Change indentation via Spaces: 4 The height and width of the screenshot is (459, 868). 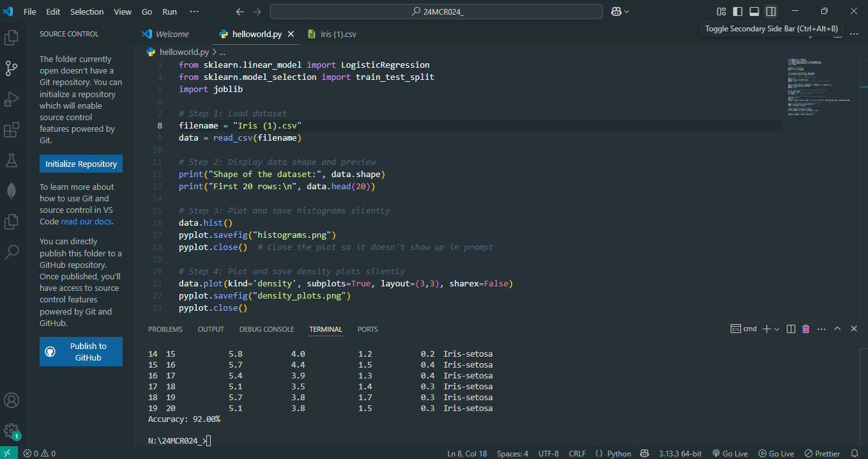tap(513, 453)
